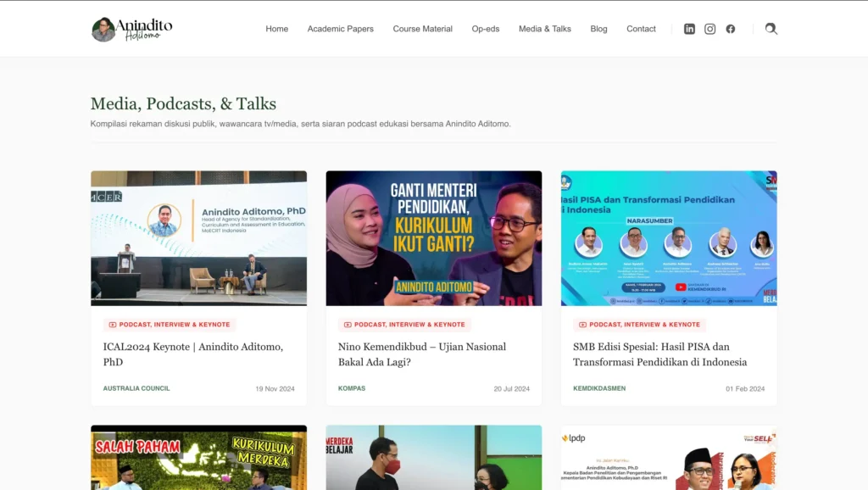Click the search magnifier icon
This screenshot has width=868, height=490.
(771, 29)
